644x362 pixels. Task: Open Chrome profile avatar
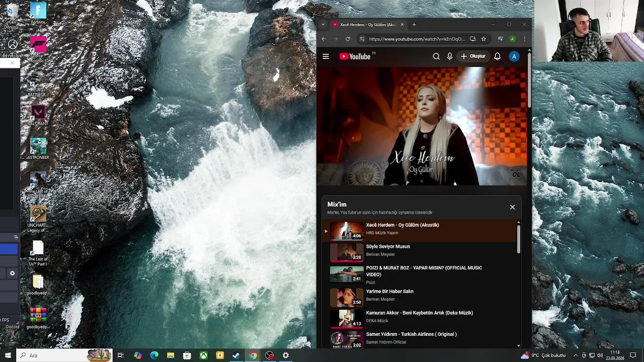click(512, 39)
